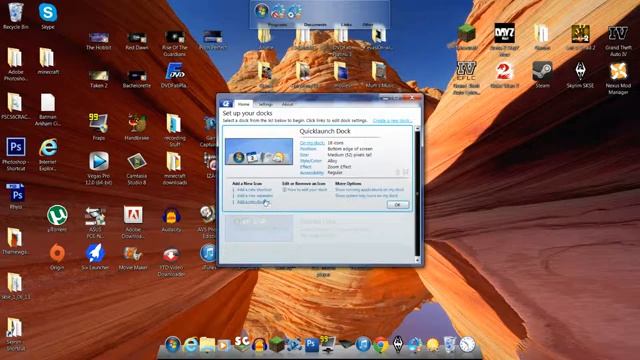Viewport: 640px width, 360px height.
Task: Open the weather icon in bottom dock
Action: [x=432, y=345]
